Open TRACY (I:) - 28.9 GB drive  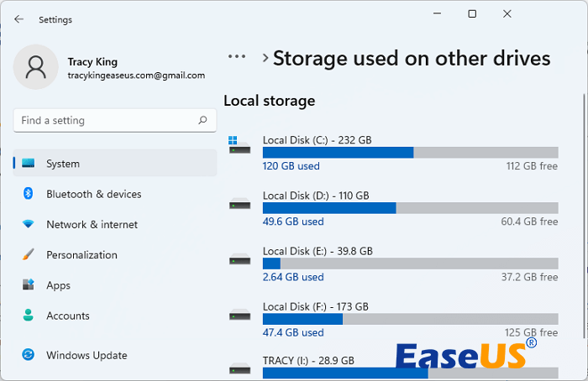click(308, 361)
